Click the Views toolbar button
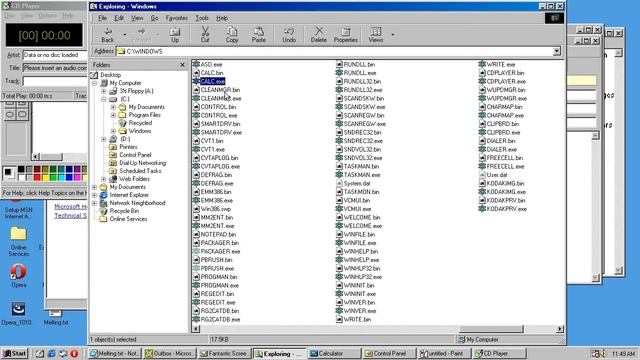 coord(376,35)
